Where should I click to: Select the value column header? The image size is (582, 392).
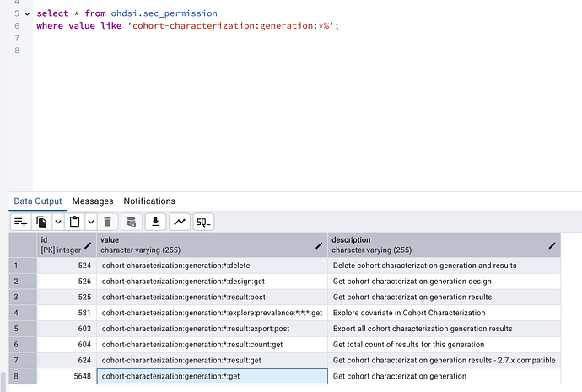(213, 245)
